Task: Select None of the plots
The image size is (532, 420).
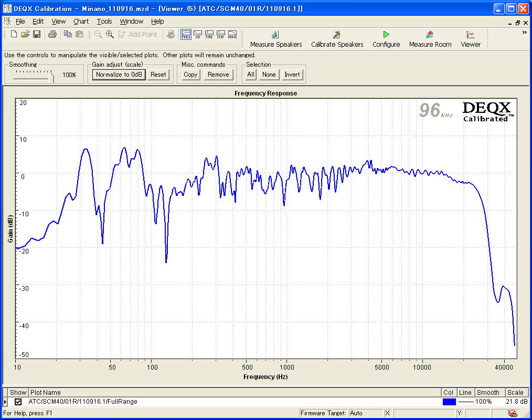Action: [x=269, y=75]
